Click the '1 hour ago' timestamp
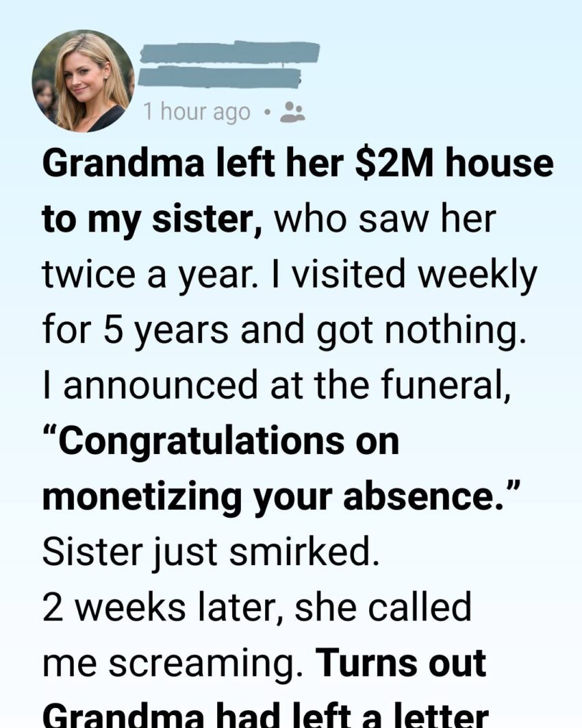 click(x=197, y=112)
